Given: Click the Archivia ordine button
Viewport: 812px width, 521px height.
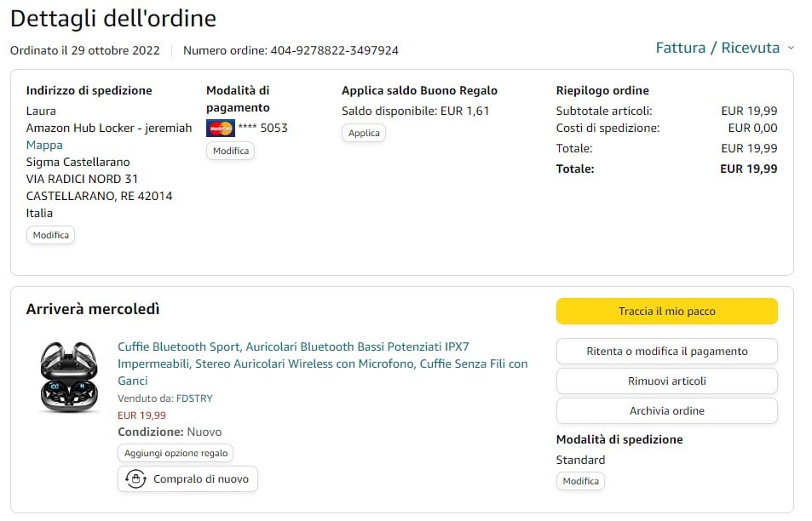Looking at the screenshot, I should [x=666, y=411].
